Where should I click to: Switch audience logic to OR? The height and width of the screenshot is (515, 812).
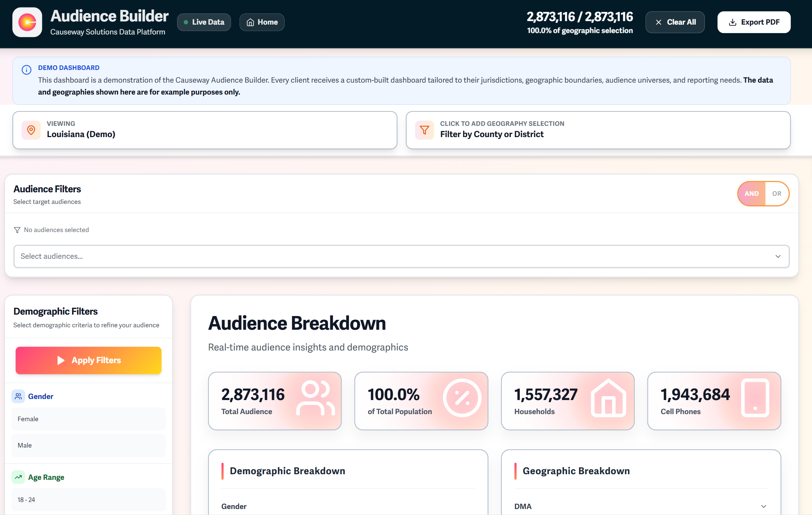(777, 193)
